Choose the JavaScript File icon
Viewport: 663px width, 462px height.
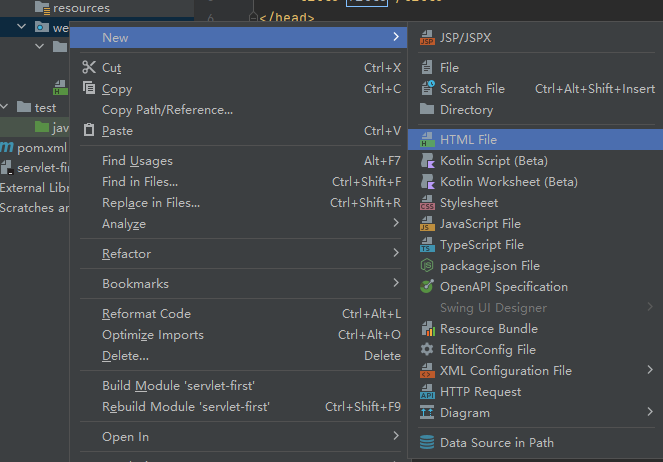(427, 224)
